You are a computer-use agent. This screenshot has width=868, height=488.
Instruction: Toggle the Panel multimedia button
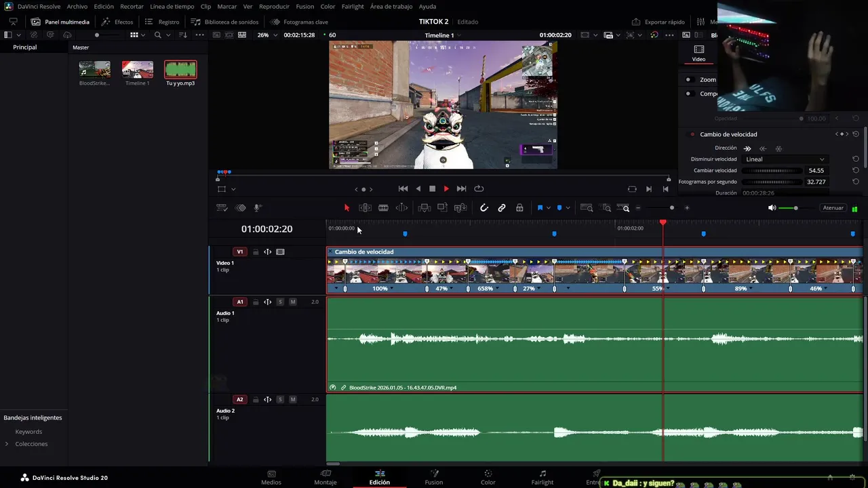click(x=60, y=22)
